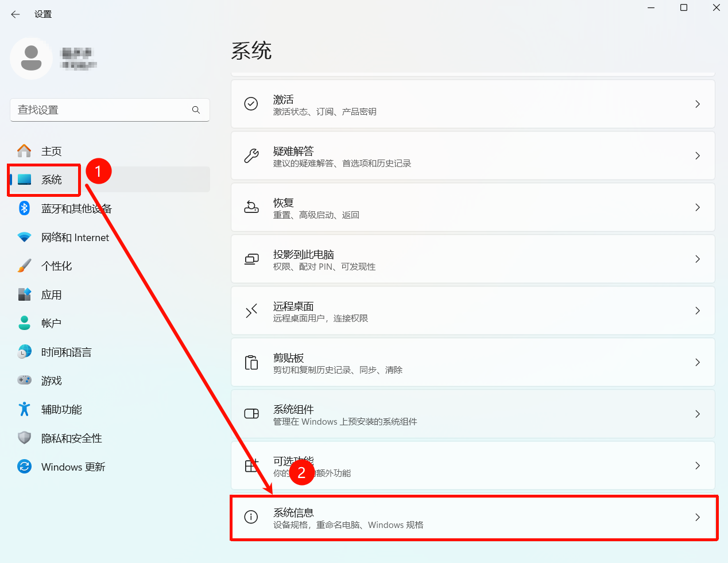Click the 系统信息 info icon
Viewport: 728px width, 563px height.
coord(251,517)
